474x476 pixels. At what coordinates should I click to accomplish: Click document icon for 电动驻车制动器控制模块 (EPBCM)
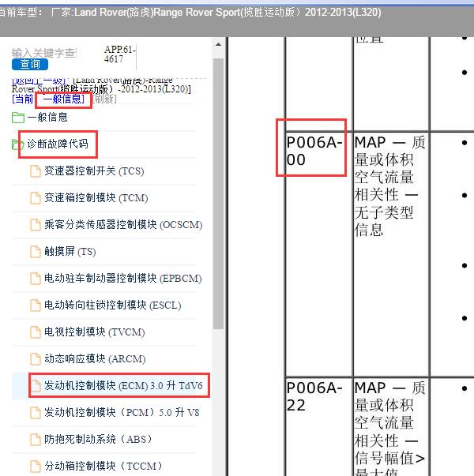36,278
